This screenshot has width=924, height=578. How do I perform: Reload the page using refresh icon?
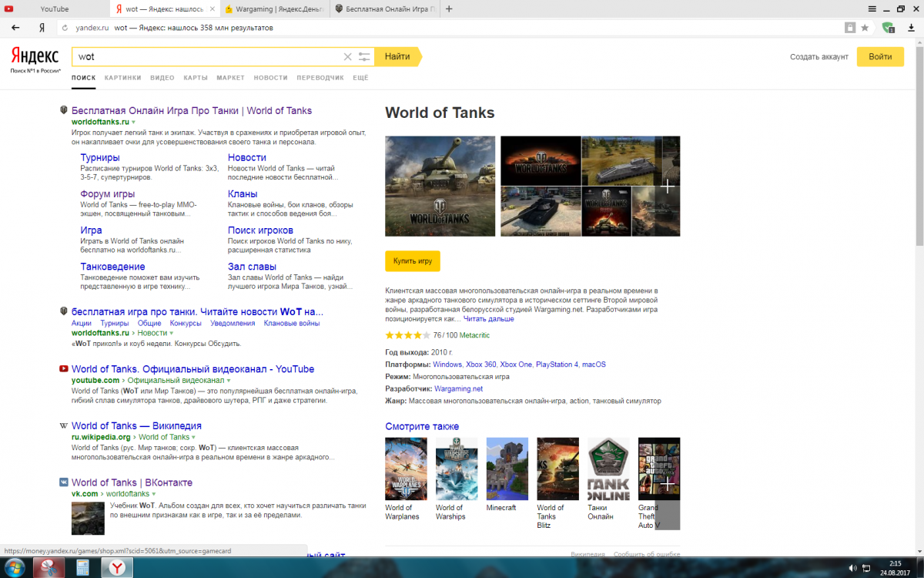coord(65,28)
